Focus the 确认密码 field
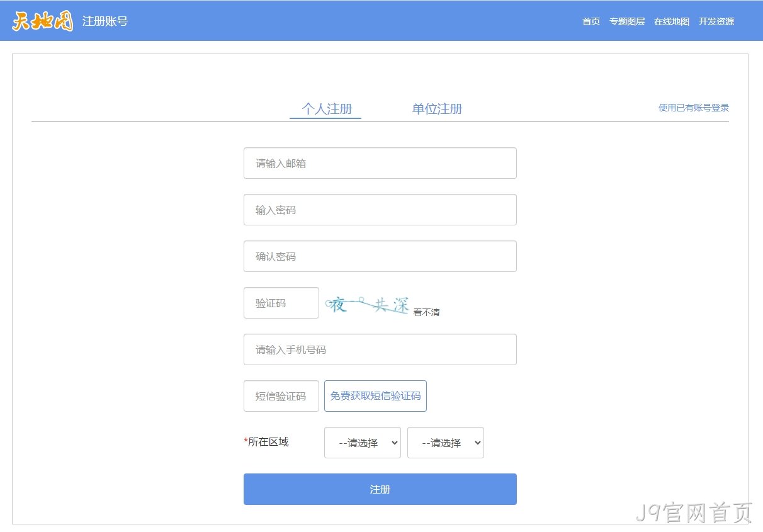Image resolution: width=763 pixels, height=532 pixels. tap(380, 256)
